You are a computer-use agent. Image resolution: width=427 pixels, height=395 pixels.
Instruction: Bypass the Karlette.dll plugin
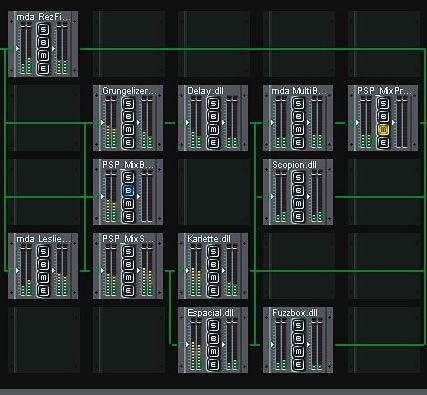pos(213,265)
